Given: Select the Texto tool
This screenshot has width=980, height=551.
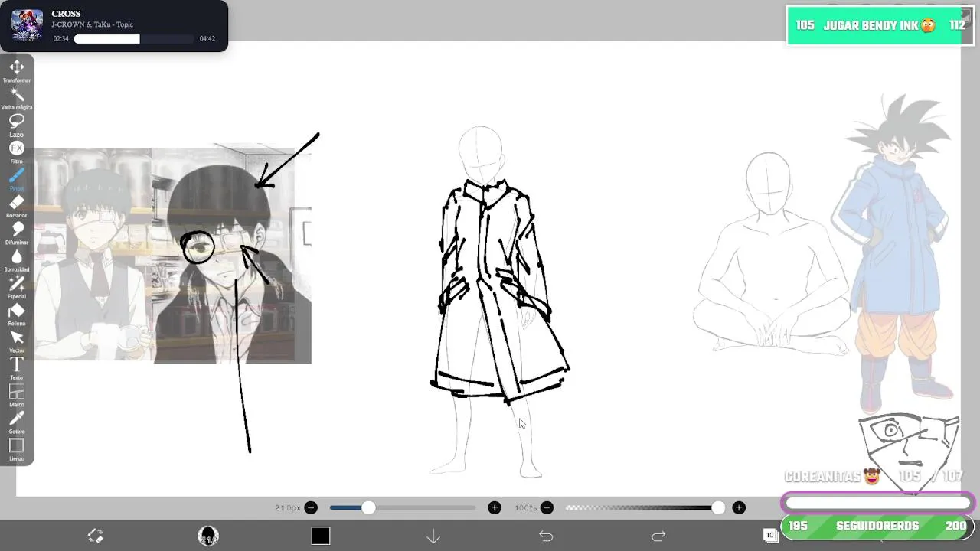Looking at the screenshot, I should point(17,368).
